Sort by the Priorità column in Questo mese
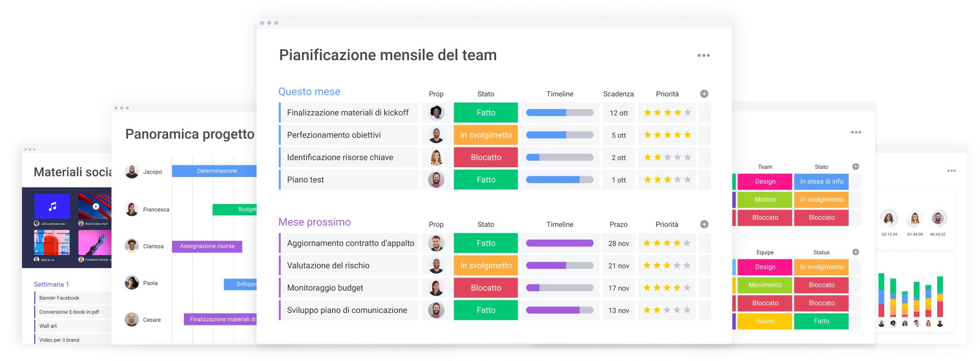This screenshot has width=980, height=361. [x=667, y=94]
